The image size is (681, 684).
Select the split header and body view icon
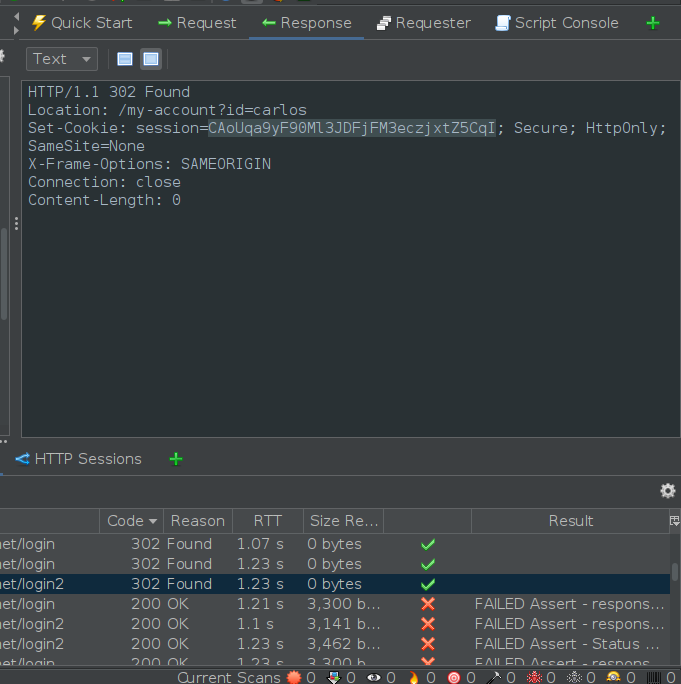(124, 59)
